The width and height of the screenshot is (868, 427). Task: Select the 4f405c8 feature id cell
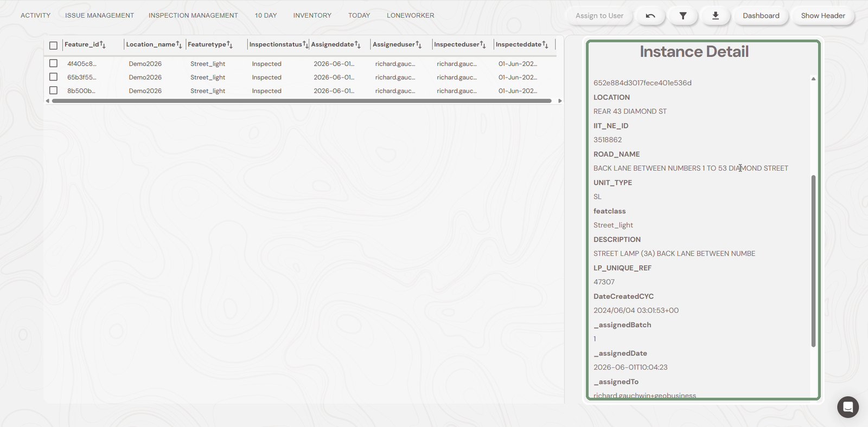[x=82, y=64]
